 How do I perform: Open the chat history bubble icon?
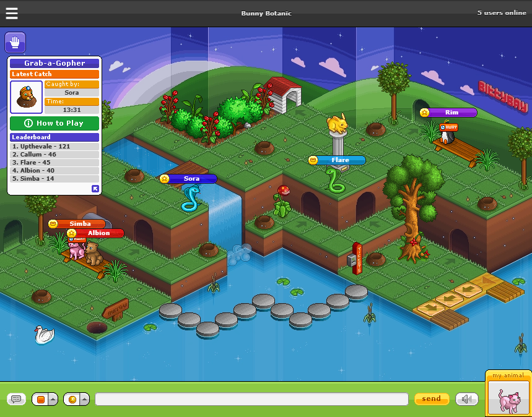click(x=16, y=399)
